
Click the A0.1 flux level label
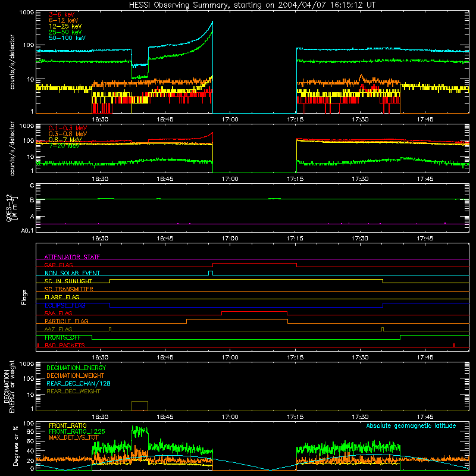tap(27, 231)
